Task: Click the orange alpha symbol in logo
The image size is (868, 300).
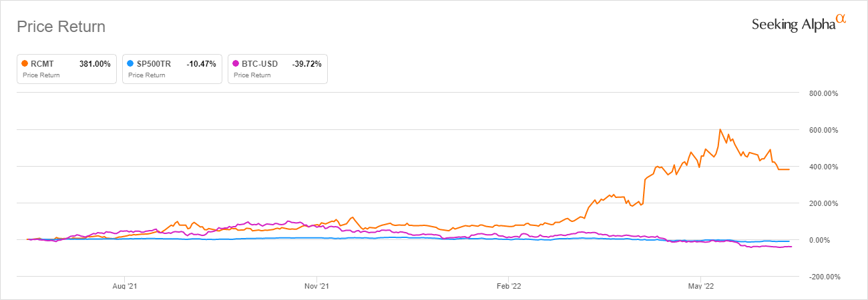Action: coord(841,20)
